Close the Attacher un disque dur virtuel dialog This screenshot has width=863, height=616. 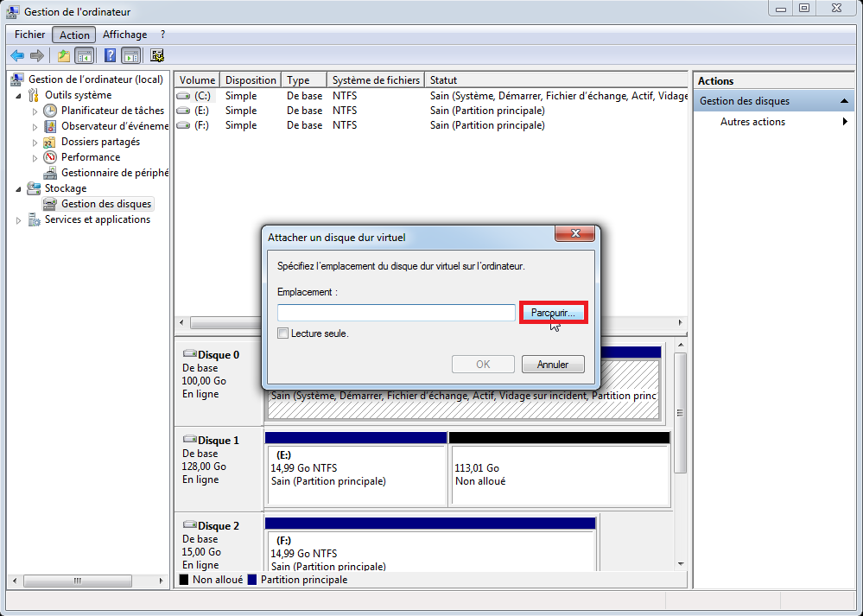tap(575, 233)
